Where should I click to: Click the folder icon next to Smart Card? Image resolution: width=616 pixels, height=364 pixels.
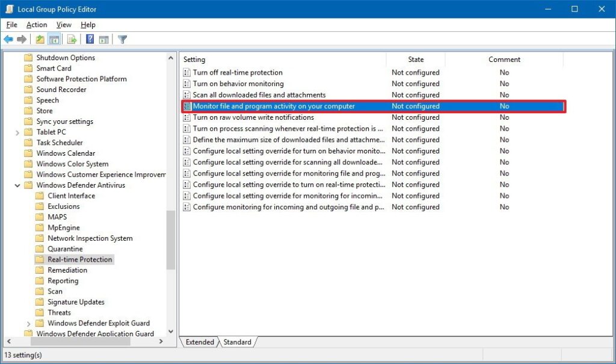tap(28, 69)
